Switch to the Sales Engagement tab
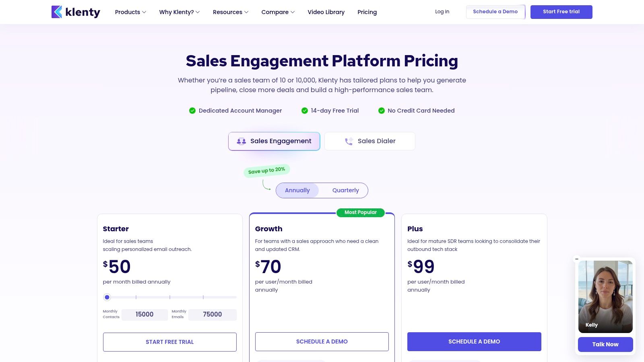 tap(274, 141)
